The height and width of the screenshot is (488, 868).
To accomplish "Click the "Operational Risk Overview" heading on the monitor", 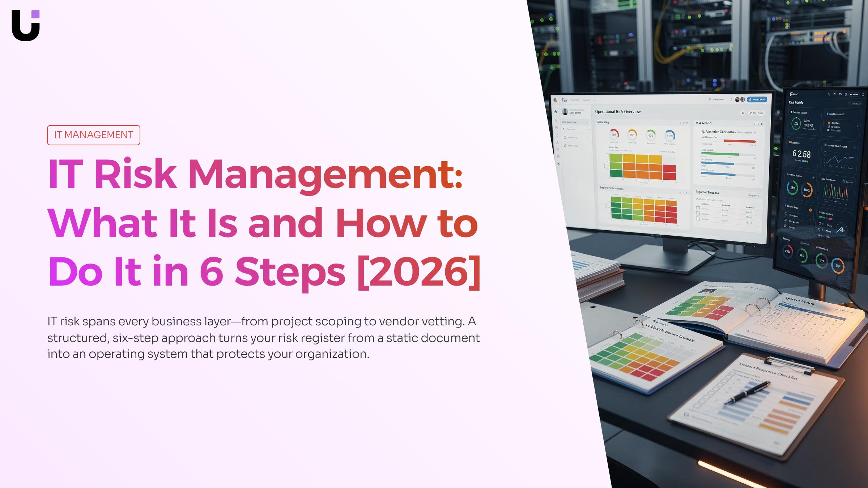I will 618,112.
